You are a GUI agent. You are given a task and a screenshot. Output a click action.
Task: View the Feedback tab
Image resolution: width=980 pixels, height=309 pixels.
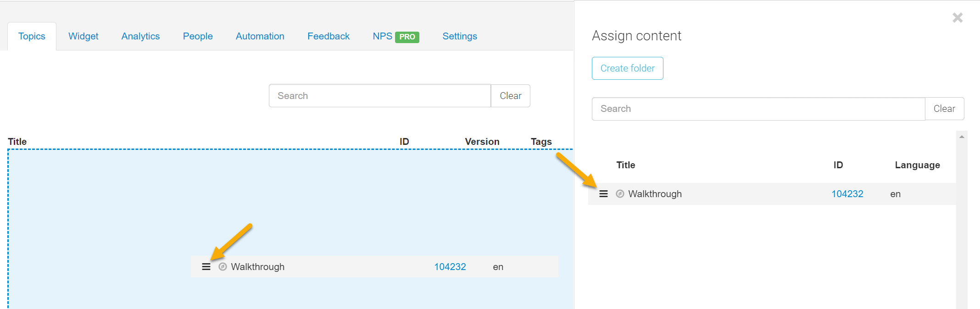329,36
